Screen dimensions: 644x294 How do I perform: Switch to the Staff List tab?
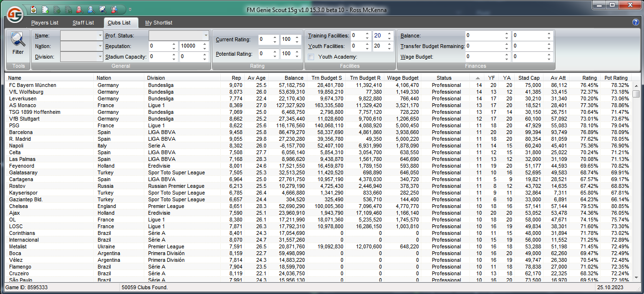click(x=83, y=23)
